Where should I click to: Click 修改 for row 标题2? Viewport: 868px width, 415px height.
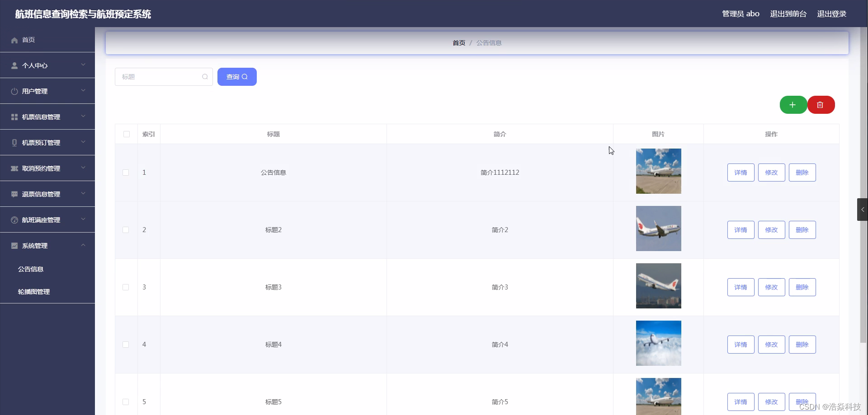point(771,230)
